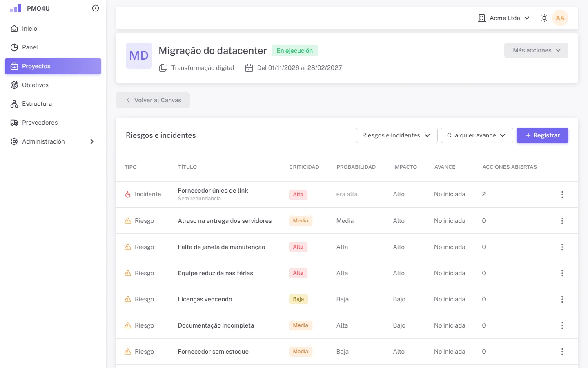The image size is (588, 368).
Task: Open row actions for Documentação incompleta
Action: [x=562, y=325]
